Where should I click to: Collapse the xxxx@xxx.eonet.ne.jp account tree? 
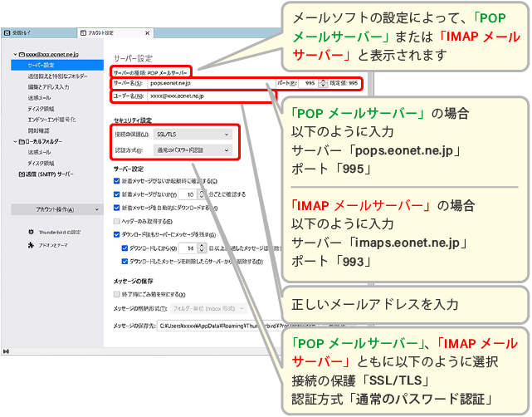15,54
